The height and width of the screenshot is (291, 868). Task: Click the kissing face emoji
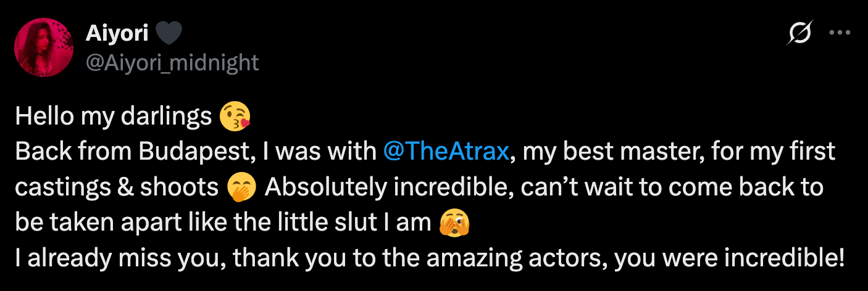[x=235, y=116]
